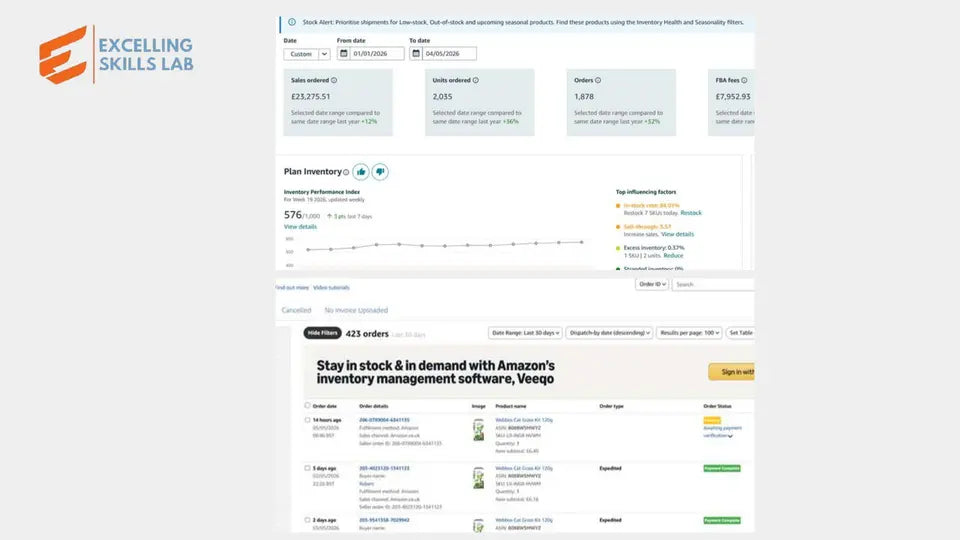Click the Order Status column header

pyautogui.click(x=717, y=406)
